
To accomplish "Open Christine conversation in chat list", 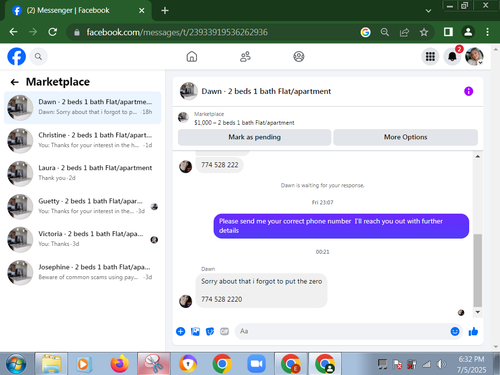I will [83, 140].
